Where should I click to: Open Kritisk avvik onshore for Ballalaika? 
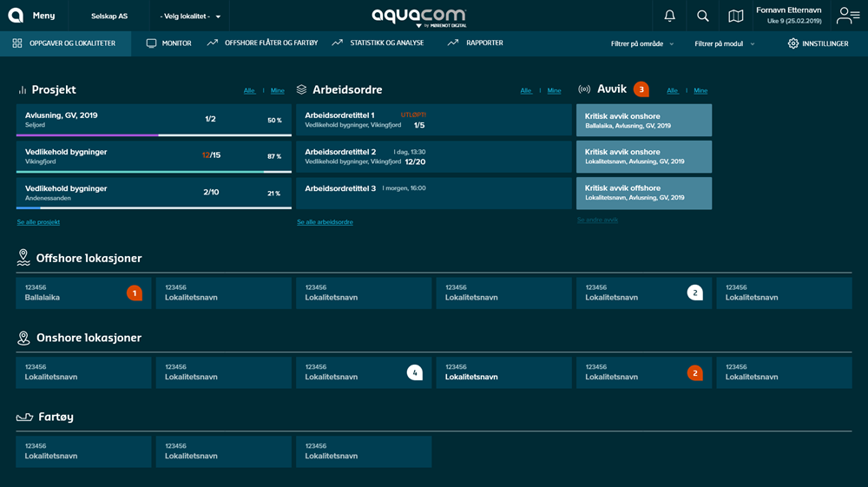644,120
